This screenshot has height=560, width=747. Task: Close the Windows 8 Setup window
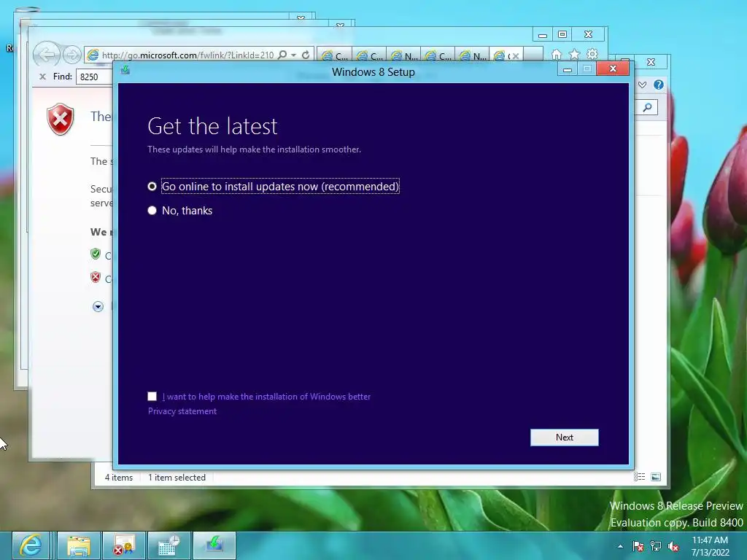613,69
